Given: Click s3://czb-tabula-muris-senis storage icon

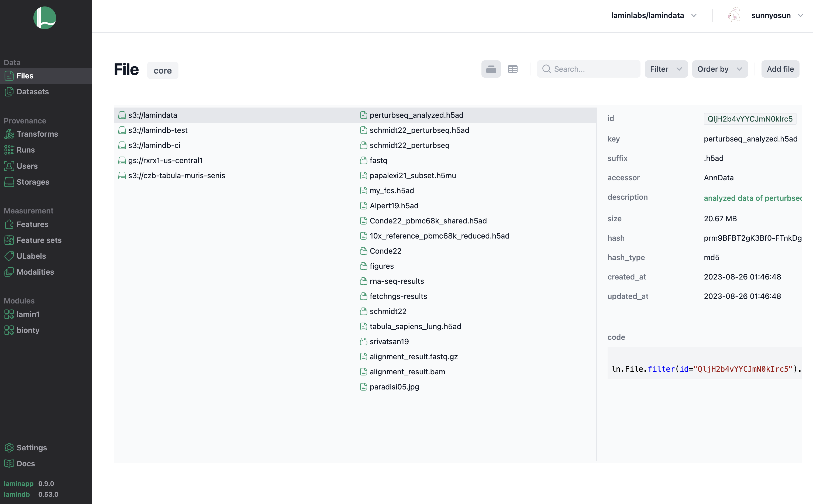Looking at the screenshot, I should pyautogui.click(x=122, y=176).
